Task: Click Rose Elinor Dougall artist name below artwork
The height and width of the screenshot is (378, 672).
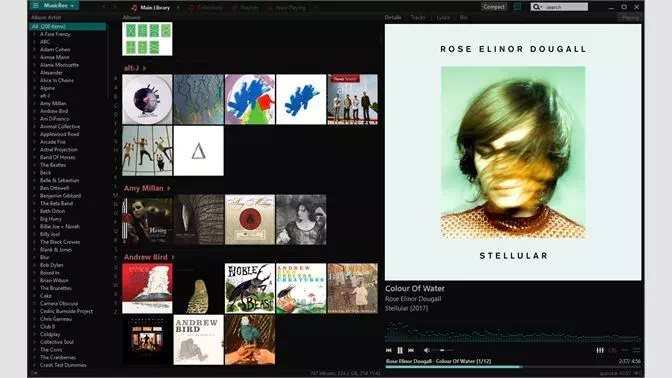Action: [x=413, y=299]
